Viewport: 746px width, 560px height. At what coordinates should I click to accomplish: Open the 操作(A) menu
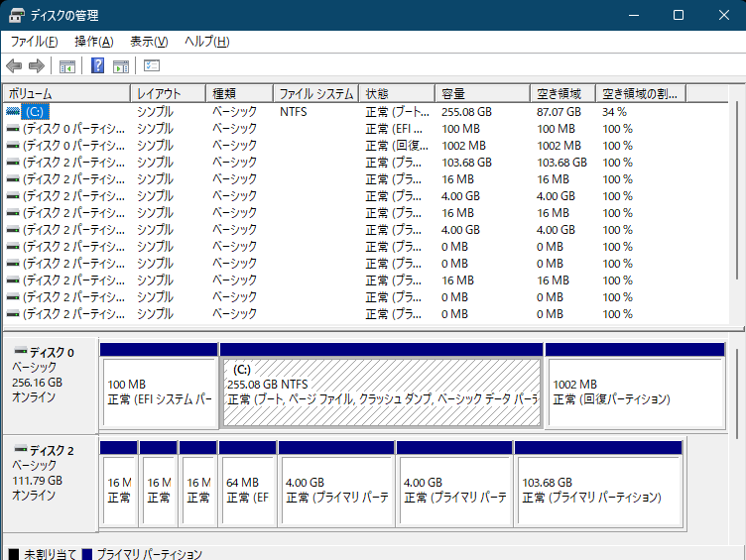tap(93, 42)
